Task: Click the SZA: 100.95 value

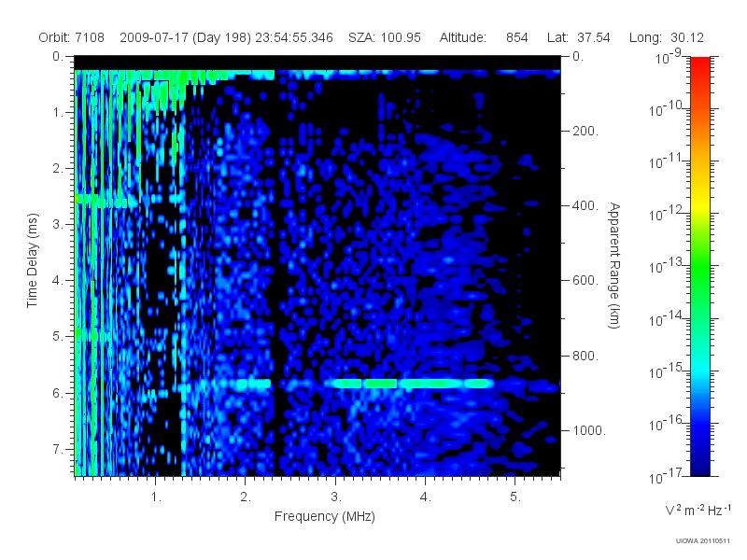Action: pyautogui.click(x=385, y=37)
